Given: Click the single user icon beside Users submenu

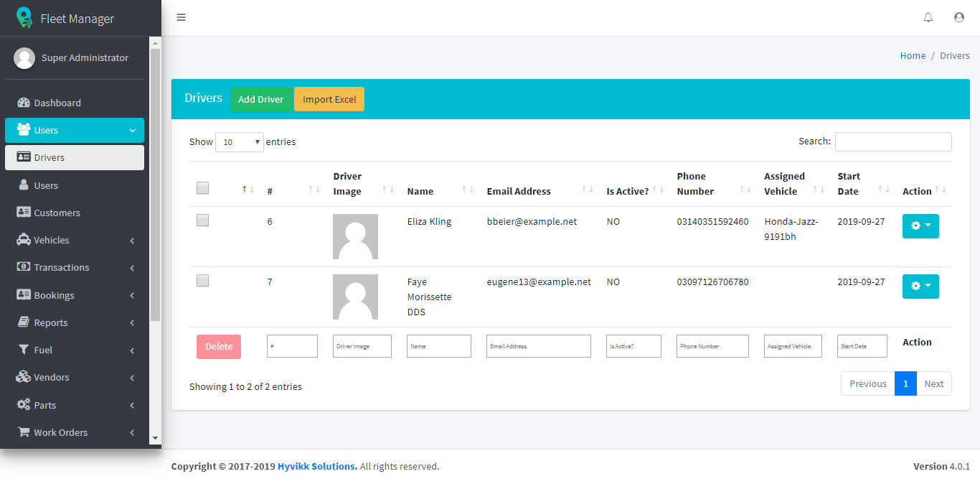Looking at the screenshot, I should (x=24, y=185).
